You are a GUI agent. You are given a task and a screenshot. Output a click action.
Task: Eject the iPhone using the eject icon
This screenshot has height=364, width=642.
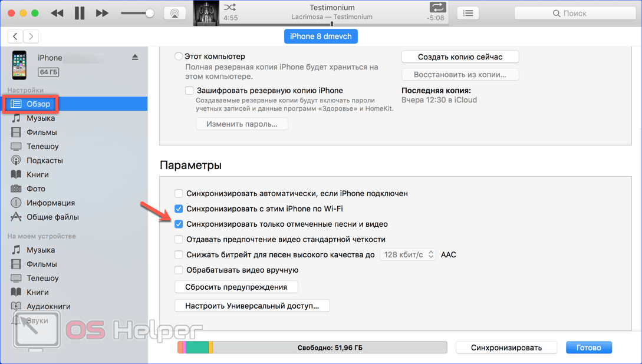click(x=135, y=57)
